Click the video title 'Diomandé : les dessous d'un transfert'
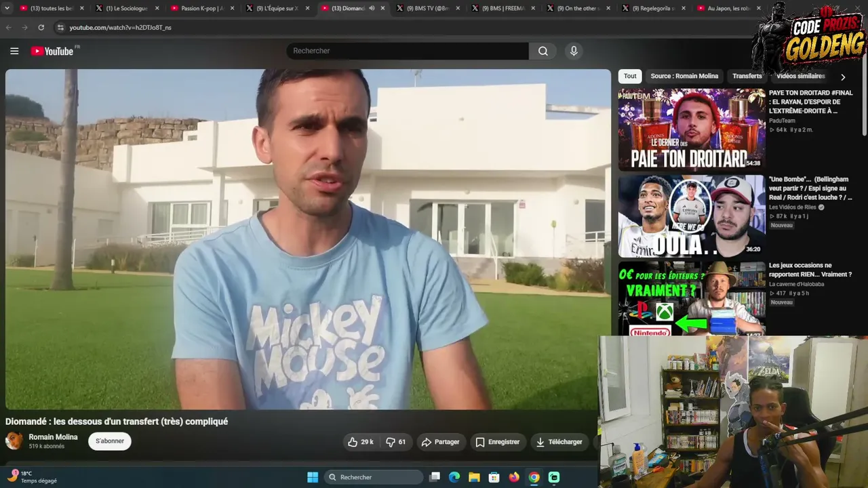868x488 pixels. [x=117, y=422]
